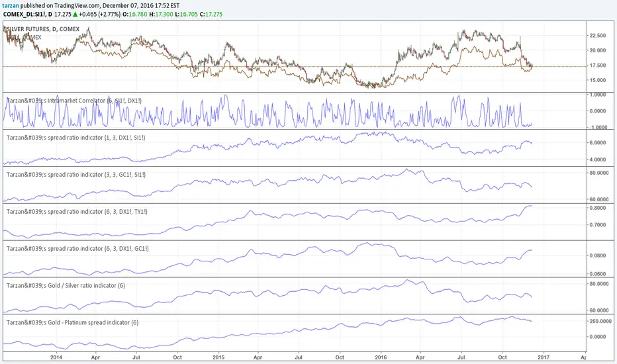Click the 250.0000 axis label

coord(600,322)
